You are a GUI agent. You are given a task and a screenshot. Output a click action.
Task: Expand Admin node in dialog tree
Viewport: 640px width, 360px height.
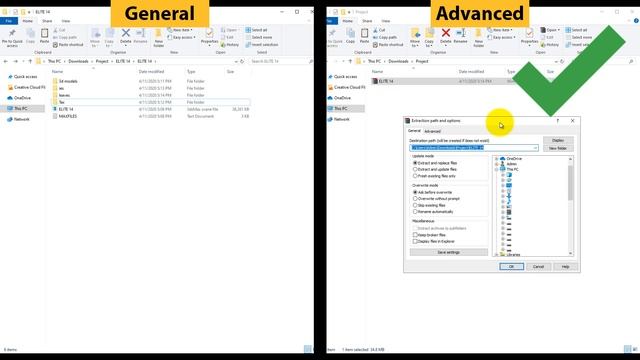click(497, 164)
